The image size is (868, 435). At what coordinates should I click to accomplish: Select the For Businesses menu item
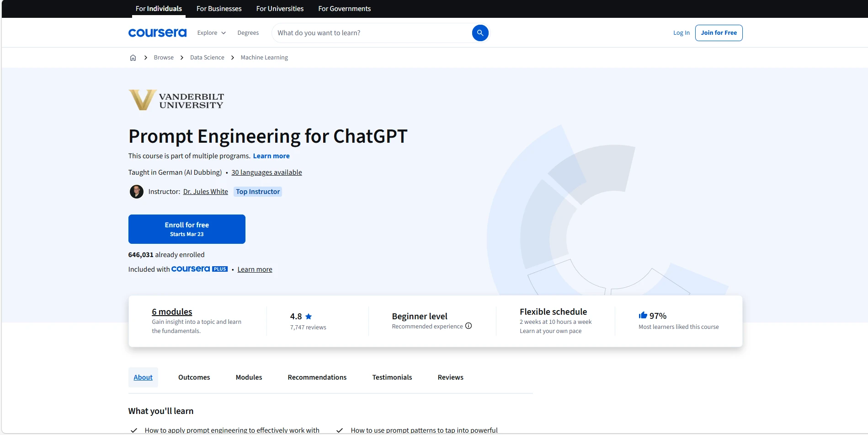pos(219,8)
